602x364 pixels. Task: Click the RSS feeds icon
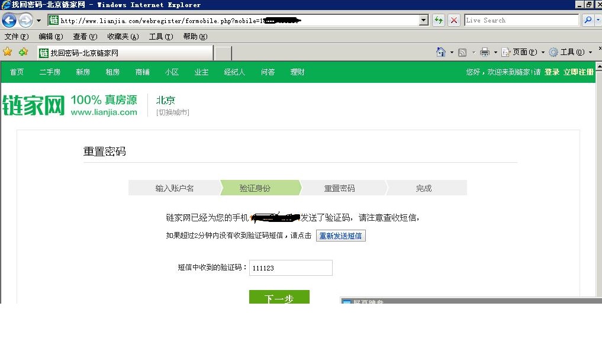pyautogui.click(x=462, y=52)
